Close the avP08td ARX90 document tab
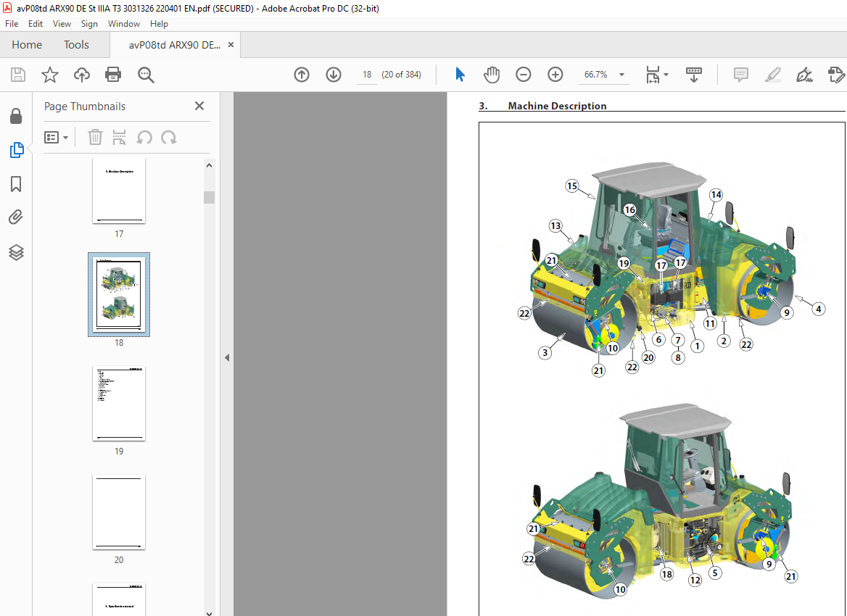 pos(231,45)
